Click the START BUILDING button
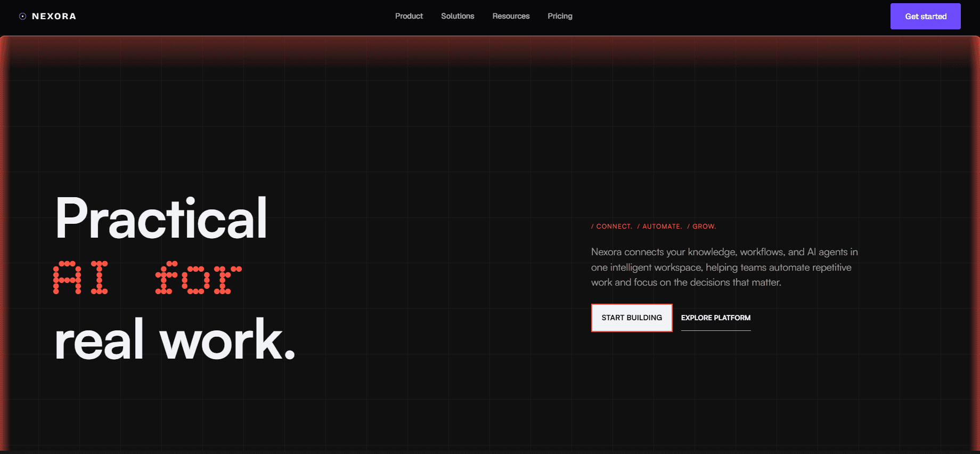Image resolution: width=980 pixels, height=454 pixels. click(x=632, y=318)
